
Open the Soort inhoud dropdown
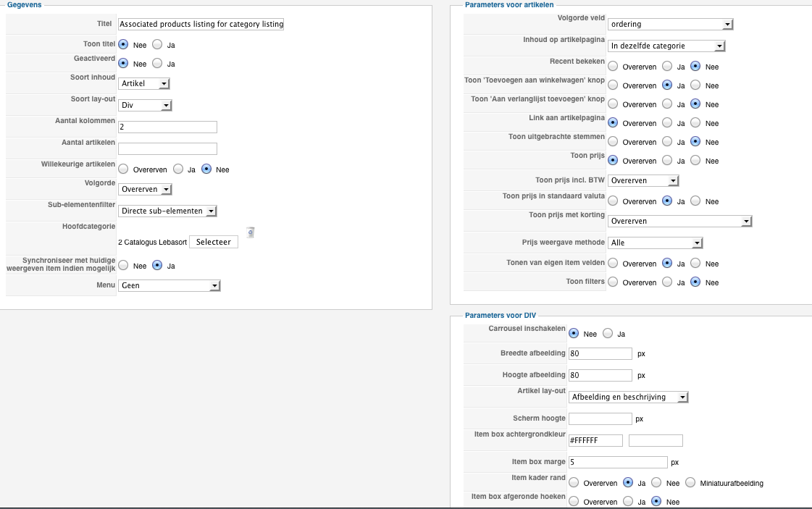[x=144, y=83]
